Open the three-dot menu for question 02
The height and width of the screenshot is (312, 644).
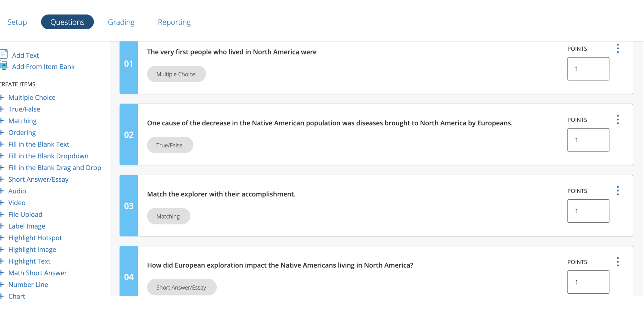tap(618, 120)
